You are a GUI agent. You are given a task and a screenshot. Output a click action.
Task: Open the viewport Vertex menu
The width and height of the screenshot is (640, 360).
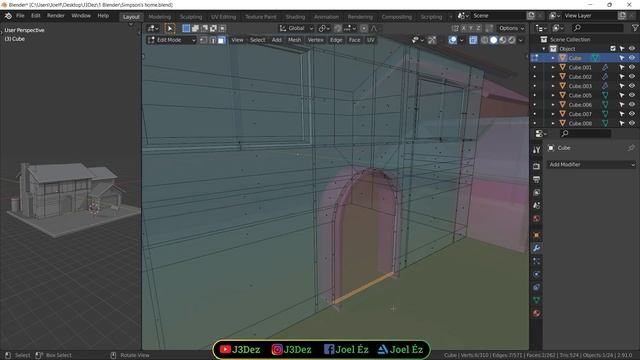pyautogui.click(x=316, y=40)
